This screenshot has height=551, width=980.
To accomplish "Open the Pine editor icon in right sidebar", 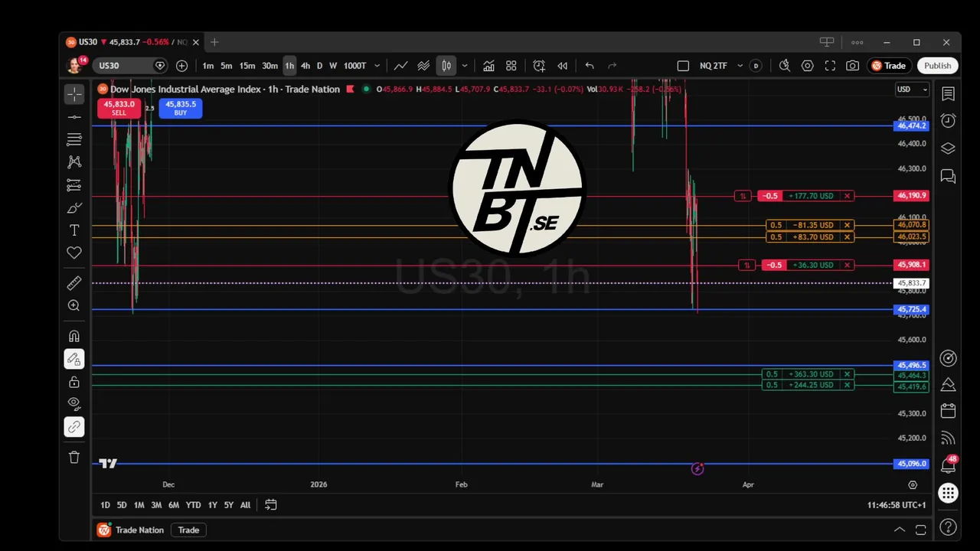I will (948, 384).
